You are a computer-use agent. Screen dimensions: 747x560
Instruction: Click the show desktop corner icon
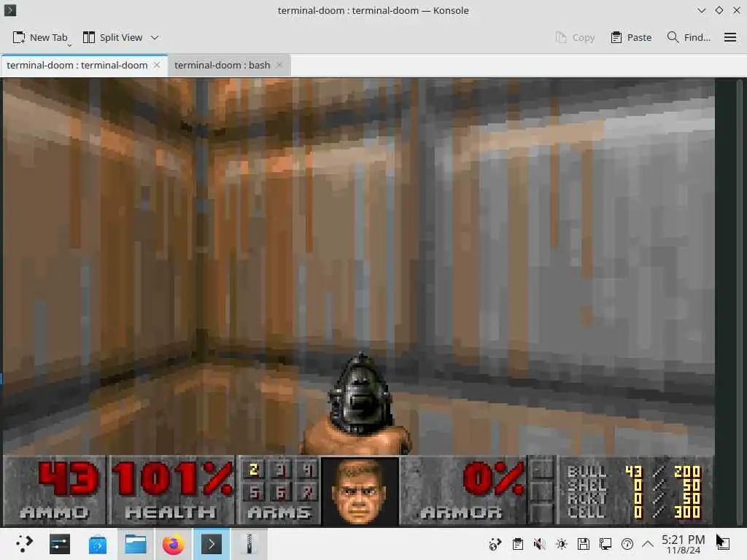pos(723,544)
